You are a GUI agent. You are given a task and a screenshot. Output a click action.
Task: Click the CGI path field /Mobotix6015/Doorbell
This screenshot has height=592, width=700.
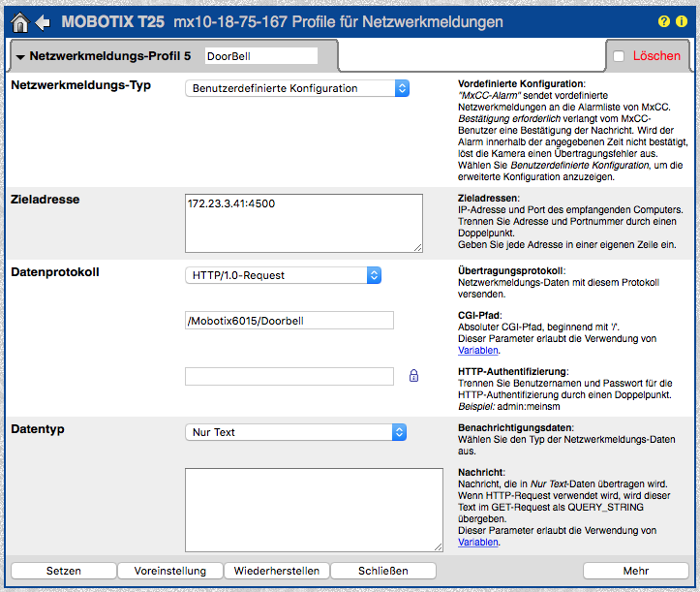289,321
